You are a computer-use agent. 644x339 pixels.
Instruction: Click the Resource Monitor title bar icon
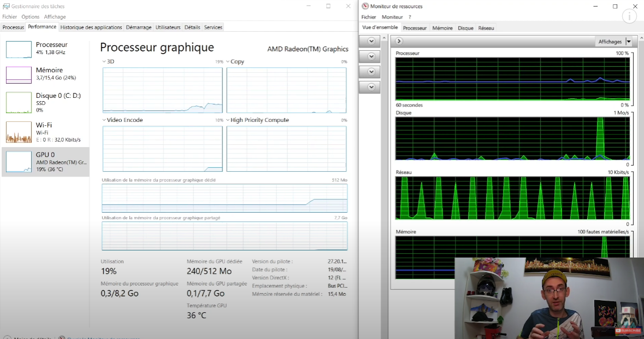click(365, 6)
